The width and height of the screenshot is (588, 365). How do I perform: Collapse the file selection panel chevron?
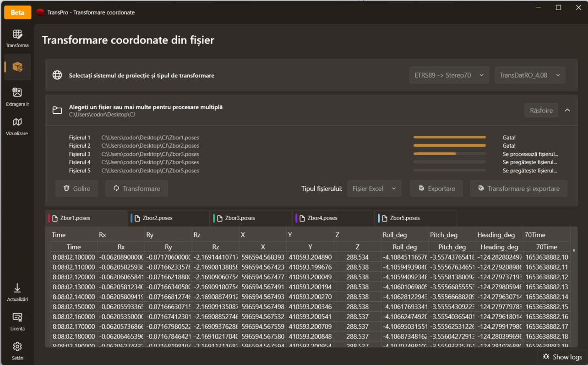[567, 110]
